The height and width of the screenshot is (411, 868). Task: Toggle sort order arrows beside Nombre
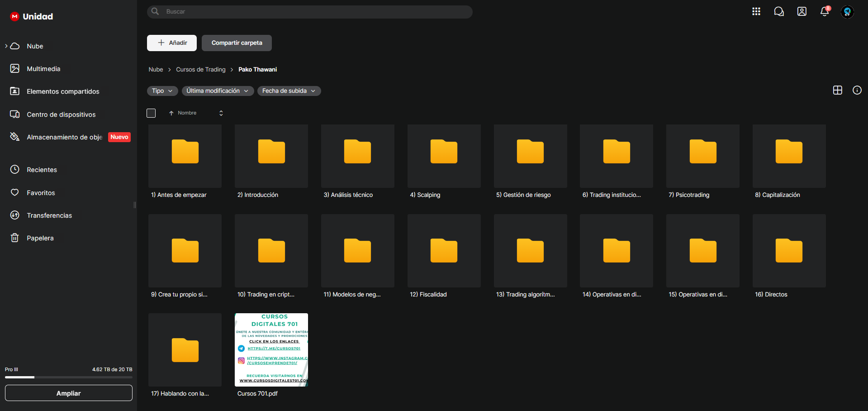(221, 113)
